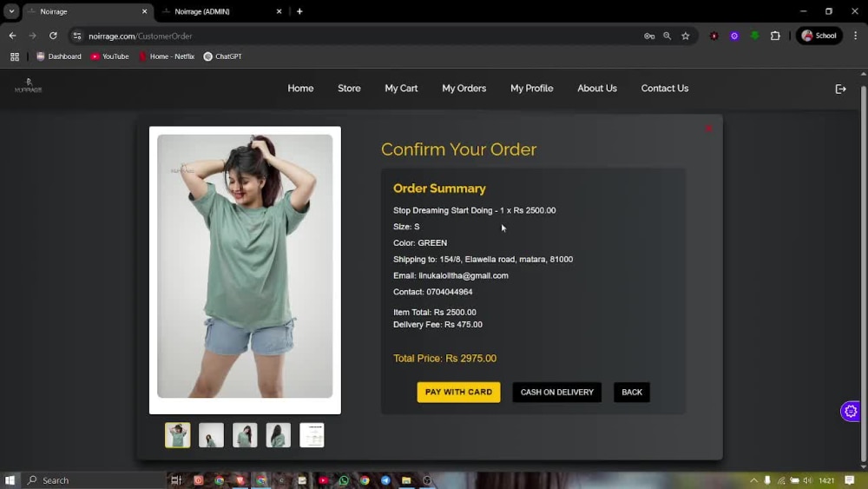
Task: Close the Confirm Your Order panel with the red X
Action: 708,129
